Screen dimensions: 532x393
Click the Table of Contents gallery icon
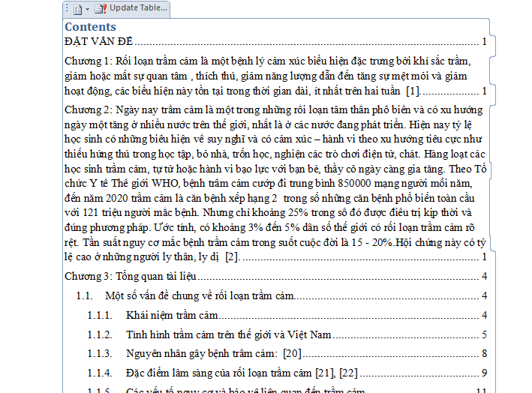[x=77, y=9]
